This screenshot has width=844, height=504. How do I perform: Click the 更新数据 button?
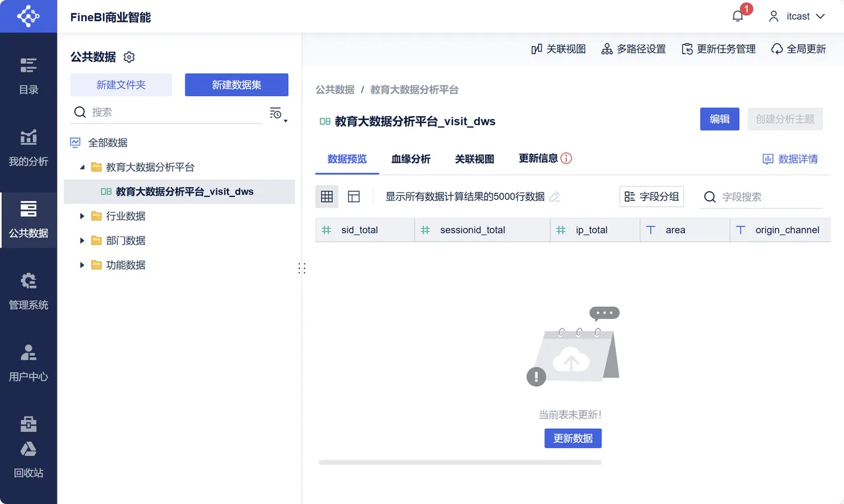tap(573, 438)
